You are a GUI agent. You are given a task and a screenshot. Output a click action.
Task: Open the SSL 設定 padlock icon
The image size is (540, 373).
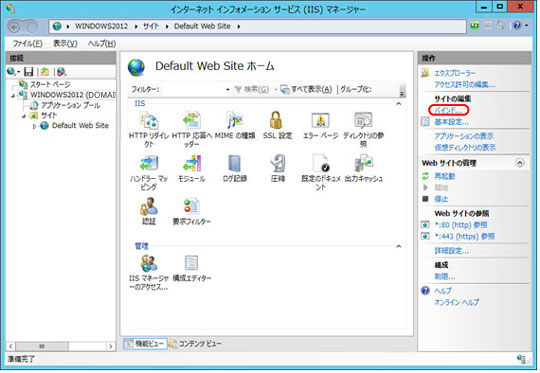[x=277, y=121]
